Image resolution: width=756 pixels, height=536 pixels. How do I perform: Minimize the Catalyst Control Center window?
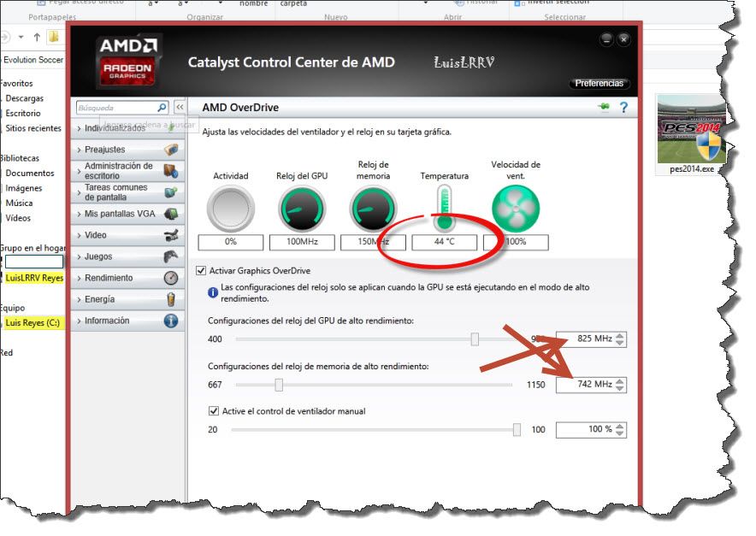click(x=606, y=39)
